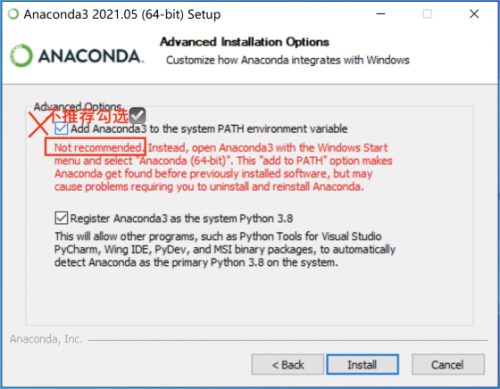Minimize the setup window
Screen dimensions: 500x389
[x=381, y=14]
